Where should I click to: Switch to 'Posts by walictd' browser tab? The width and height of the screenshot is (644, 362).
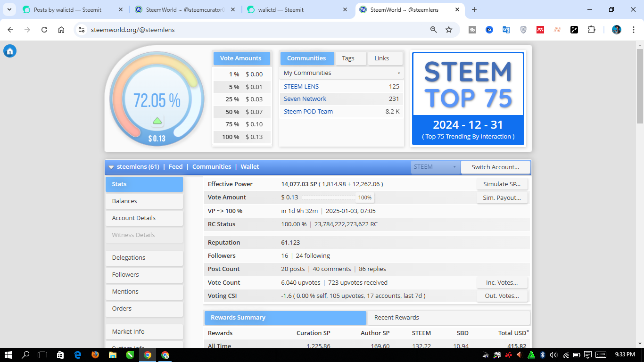[73, 9]
